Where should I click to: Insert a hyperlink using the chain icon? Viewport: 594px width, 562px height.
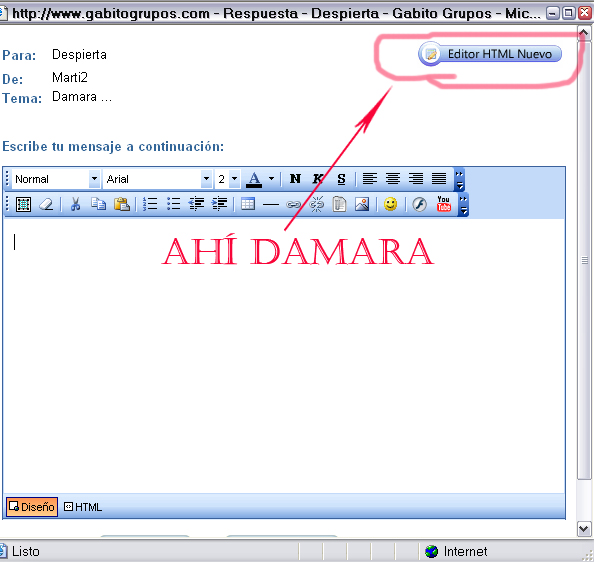coord(293,205)
